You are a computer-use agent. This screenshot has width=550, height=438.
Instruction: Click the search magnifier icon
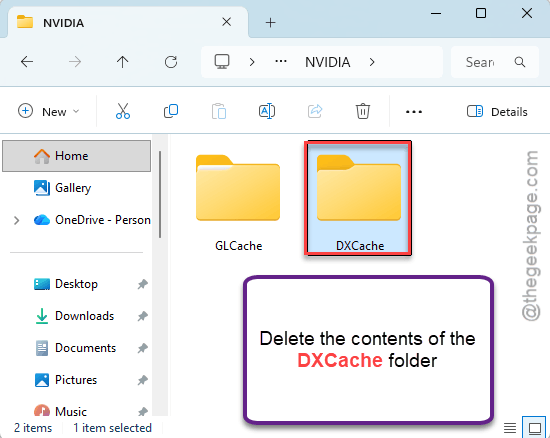[x=520, y=62]
